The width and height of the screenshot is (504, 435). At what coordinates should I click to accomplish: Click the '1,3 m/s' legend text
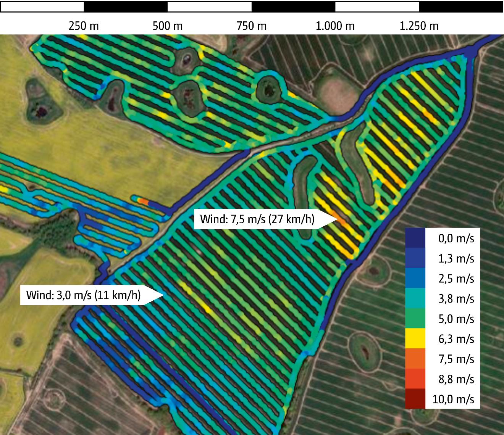pyautogui.click(x=456, y=259)
